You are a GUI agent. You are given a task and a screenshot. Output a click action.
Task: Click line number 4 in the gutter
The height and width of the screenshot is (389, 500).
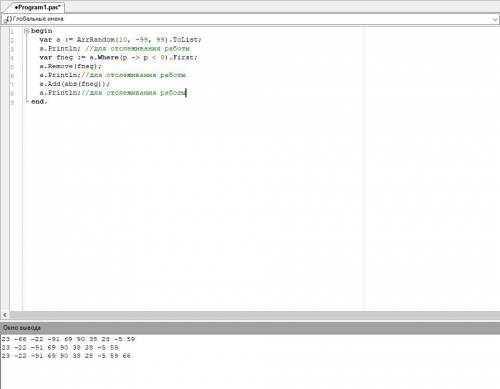click(x=12, y=58)
